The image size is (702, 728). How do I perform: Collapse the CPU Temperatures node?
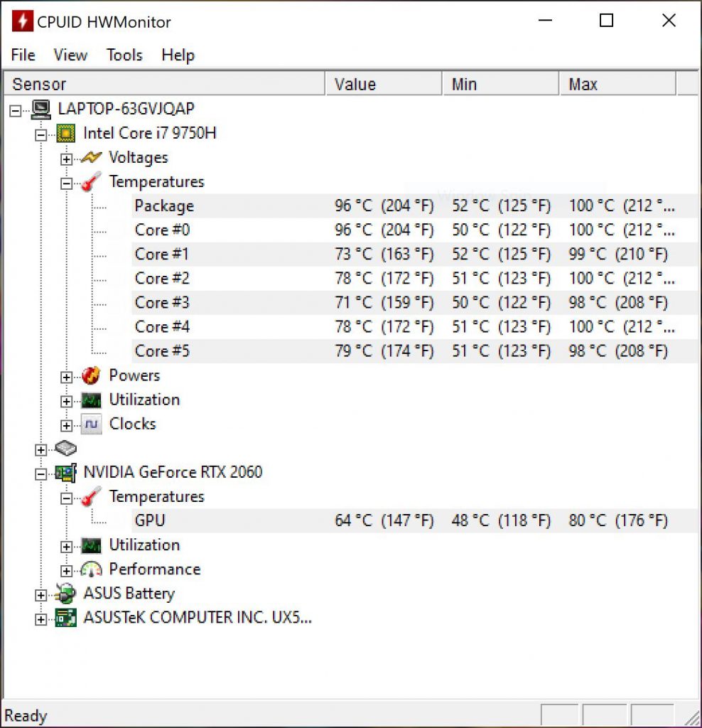point(66,183)
